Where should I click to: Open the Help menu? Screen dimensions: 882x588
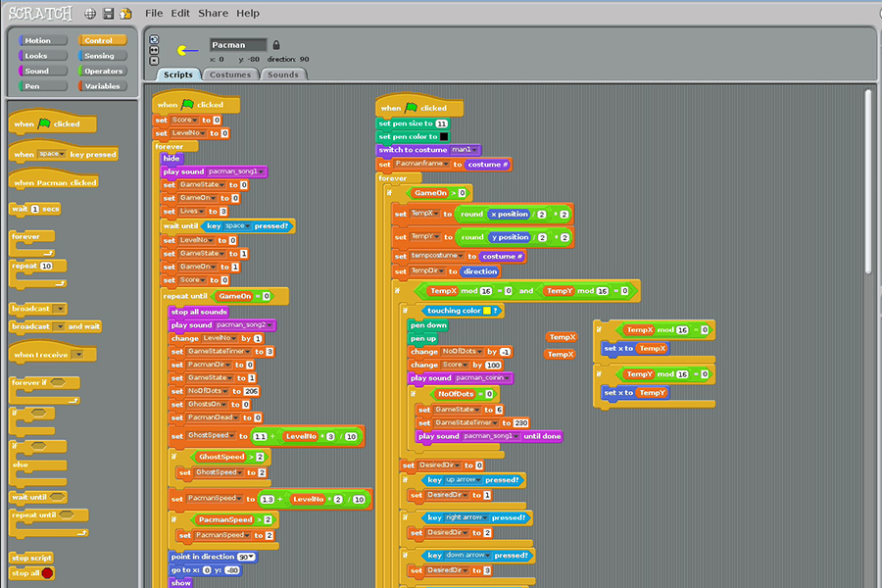pyautogui.click(x=248, y=13)
